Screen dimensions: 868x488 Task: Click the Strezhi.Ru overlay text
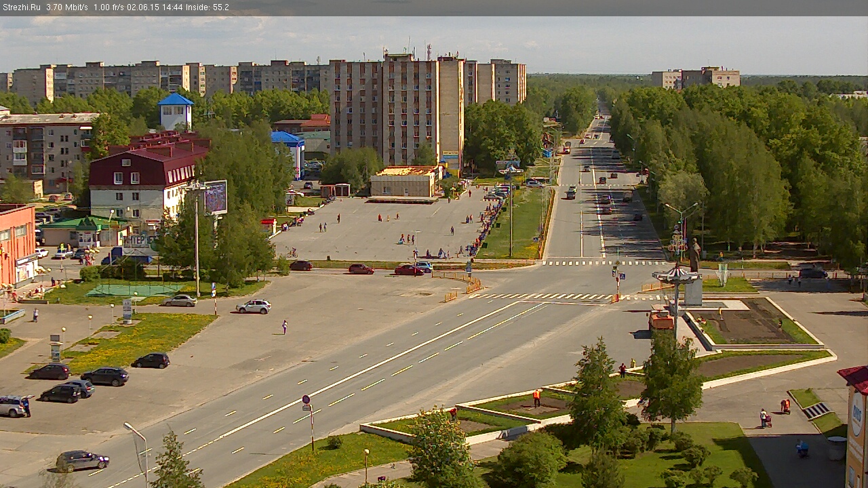(x=22, y=7)
